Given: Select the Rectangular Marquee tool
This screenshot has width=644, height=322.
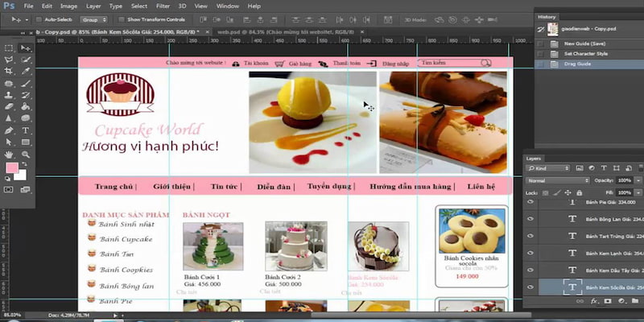Looking at the screenshot, I should tap(9, 49).
